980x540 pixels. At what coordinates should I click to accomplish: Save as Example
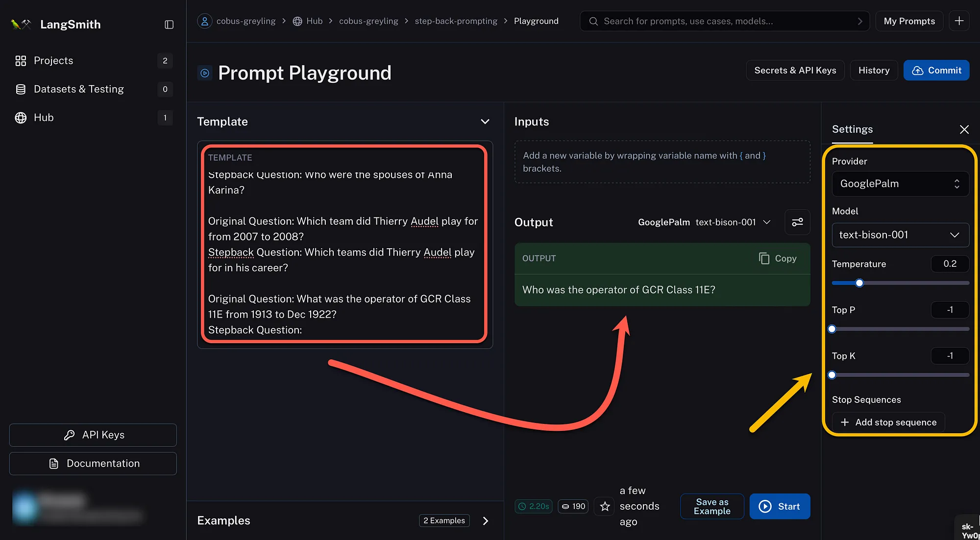(x=712, y=506)
